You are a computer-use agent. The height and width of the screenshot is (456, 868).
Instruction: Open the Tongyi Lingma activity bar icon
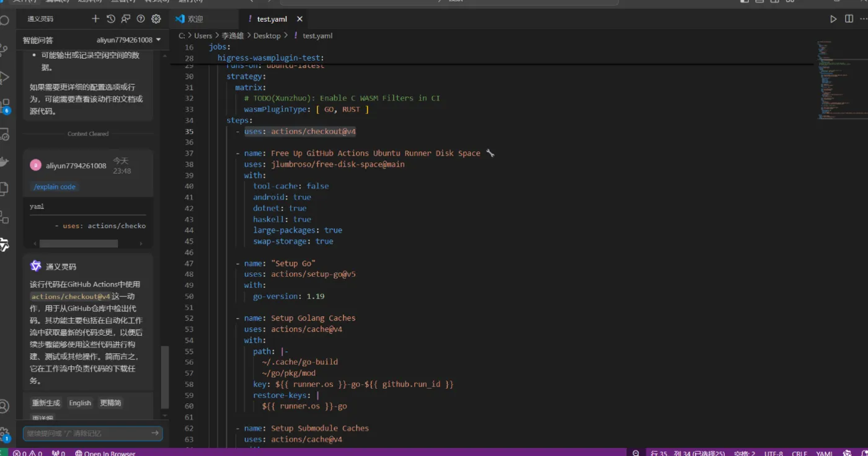(x=4, y=245)
